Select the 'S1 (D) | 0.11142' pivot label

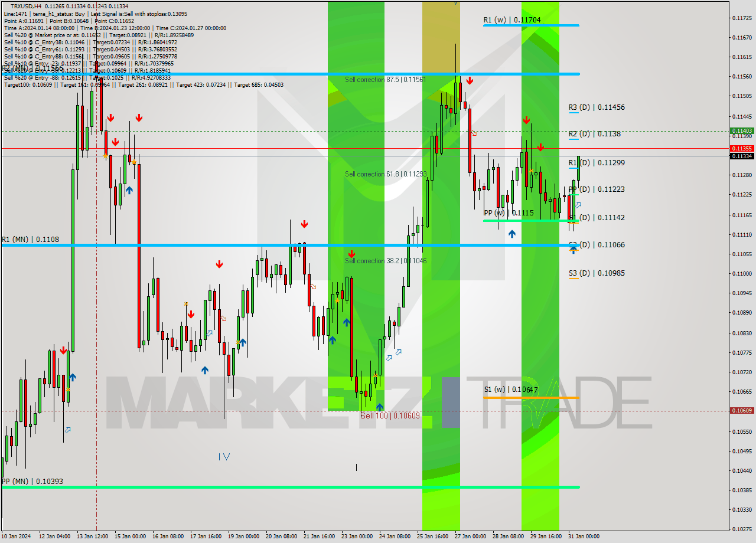[597, 218]
